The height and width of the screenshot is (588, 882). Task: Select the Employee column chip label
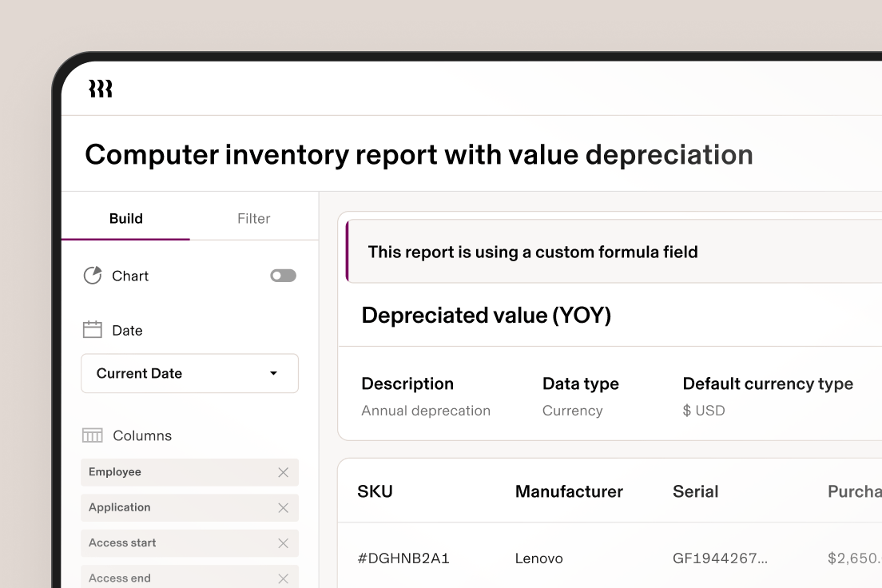tap(114, 472)
